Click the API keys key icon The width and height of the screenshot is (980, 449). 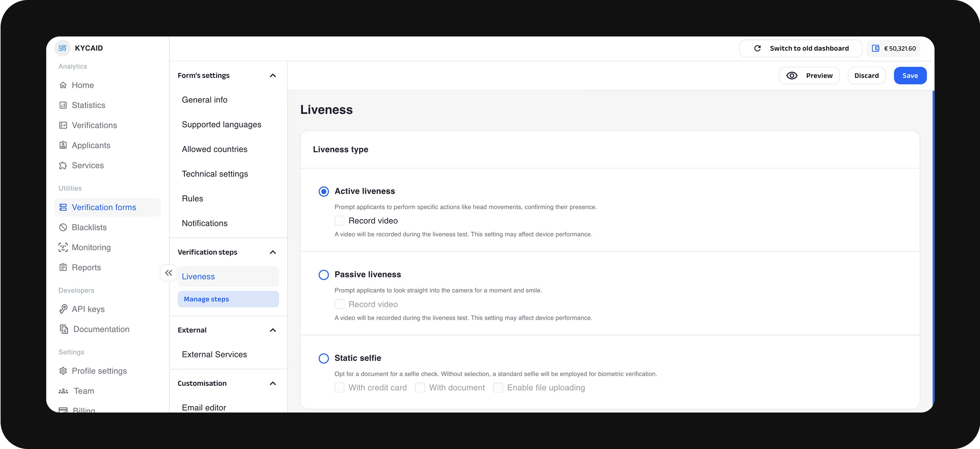63,309
